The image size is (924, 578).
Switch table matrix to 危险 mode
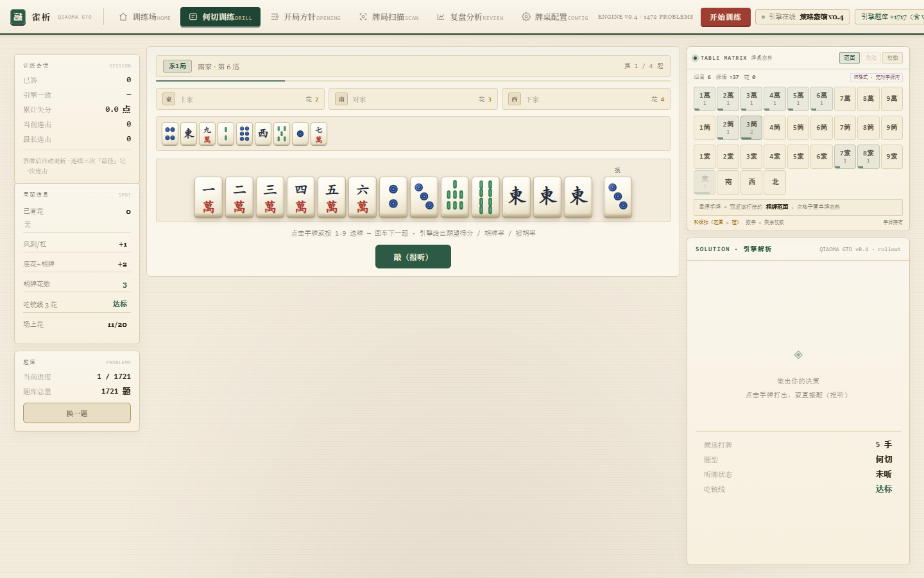click(x=871, y=58)
